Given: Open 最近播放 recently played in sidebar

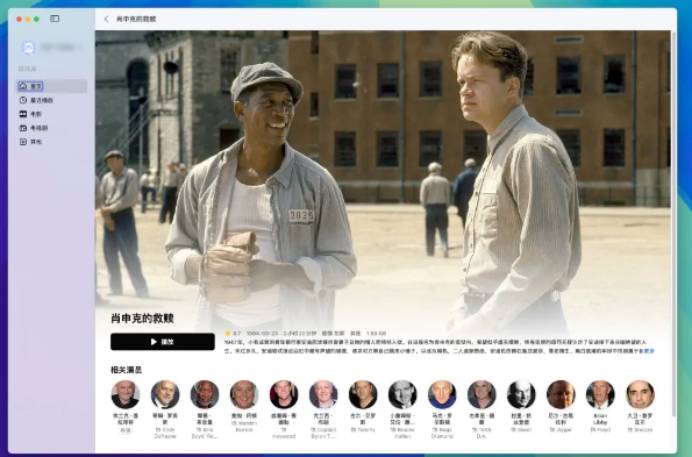Looking at the screenshot, I should pos(40,100).
